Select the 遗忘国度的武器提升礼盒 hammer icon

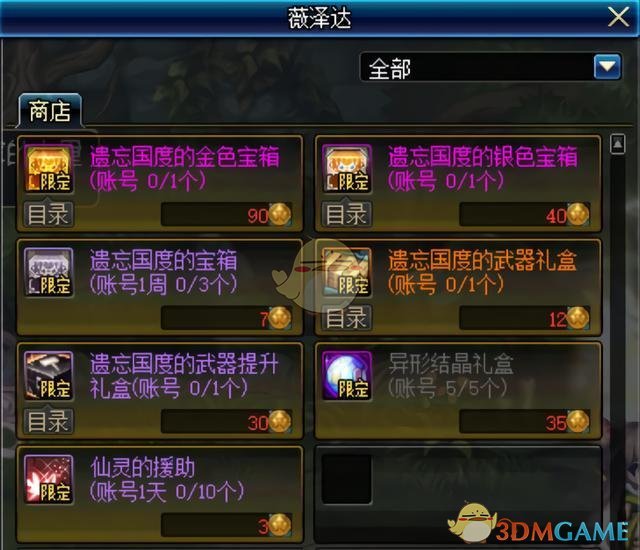pyautogui.click(x=49, y=375)
